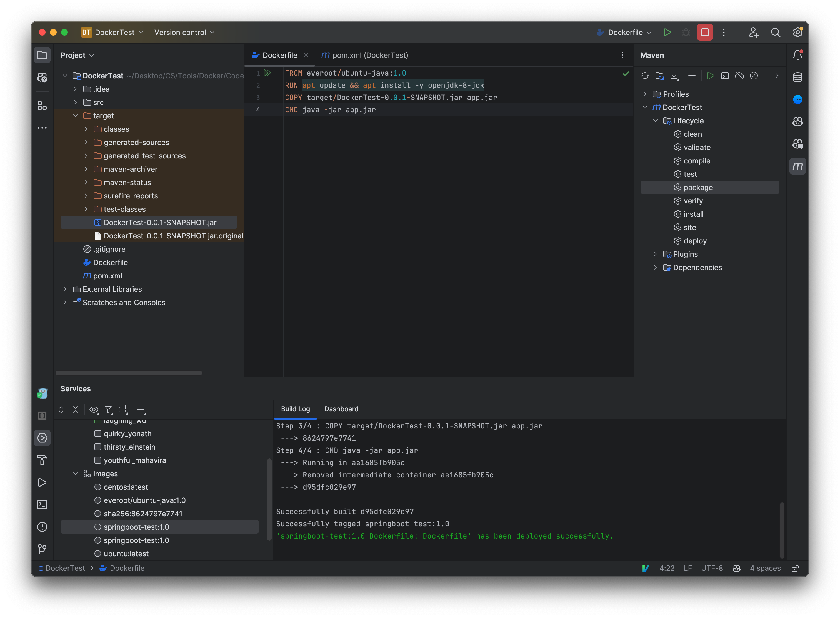
Task: Open Notifications bell in right sidebar
Action: [797, 55]
